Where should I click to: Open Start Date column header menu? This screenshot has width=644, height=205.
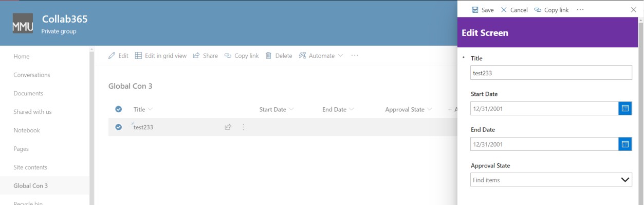(277, 109)
